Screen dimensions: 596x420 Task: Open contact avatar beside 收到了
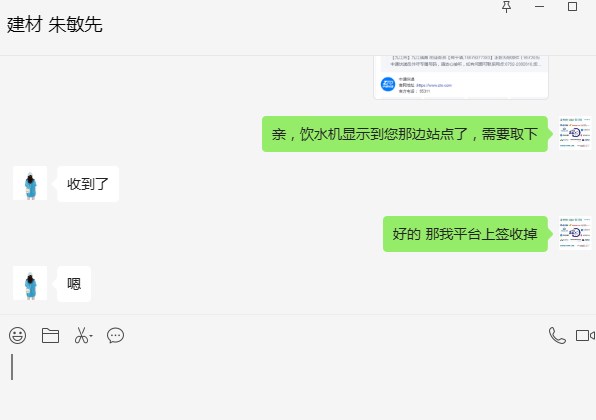point(30,183)
